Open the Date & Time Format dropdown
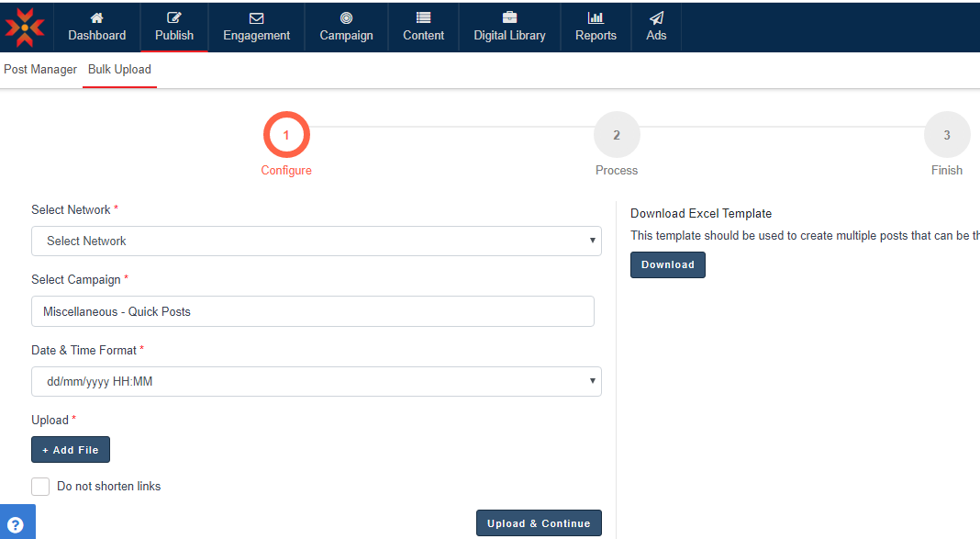Screen dimensions: 980x539 point(317,381)
